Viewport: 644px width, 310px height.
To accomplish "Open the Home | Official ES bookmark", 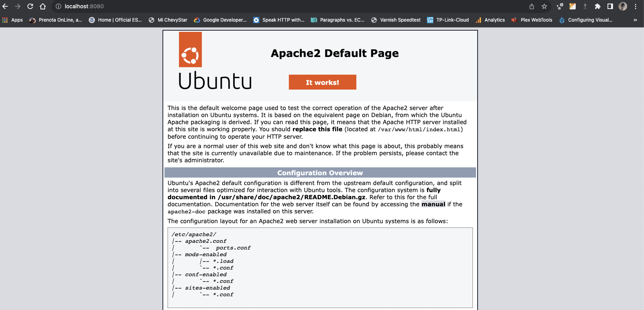I will [x=115, y=20].
